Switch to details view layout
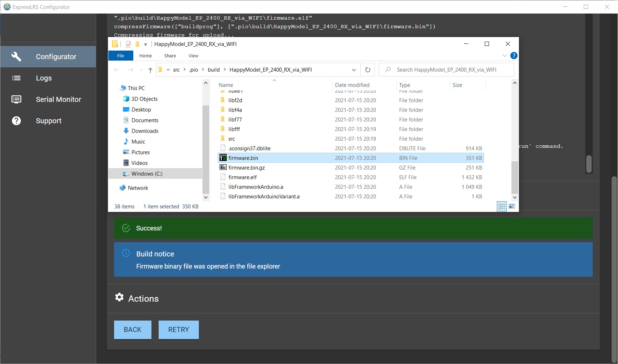 click(x=502, y=206)
